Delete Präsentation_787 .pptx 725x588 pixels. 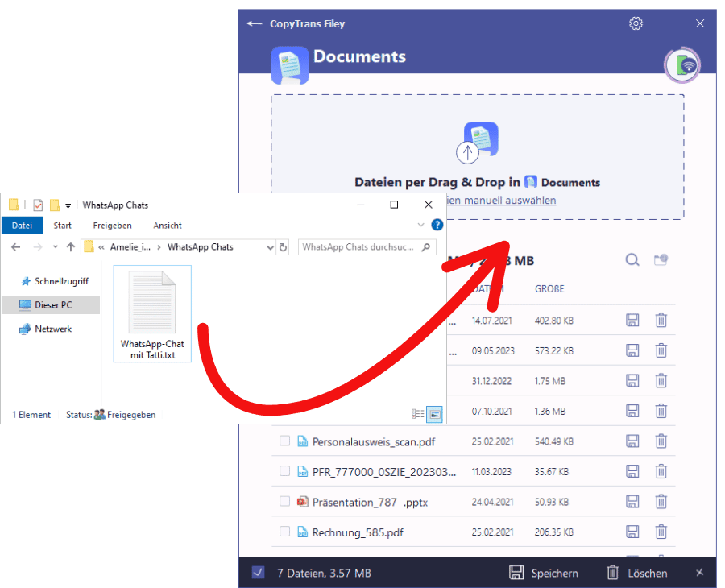coord(661,502)
